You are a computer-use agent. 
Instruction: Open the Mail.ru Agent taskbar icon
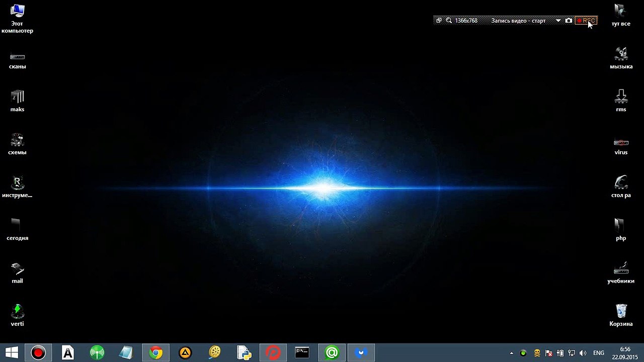[332, 353]
